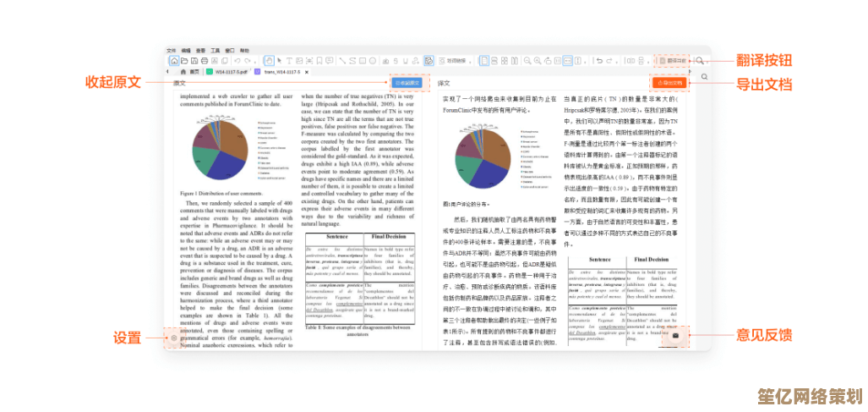The height and width of the screenshot is (412, 868).
Task: Switch to the W14-1117-5.pdf tab
Action: tap(232, 72)
